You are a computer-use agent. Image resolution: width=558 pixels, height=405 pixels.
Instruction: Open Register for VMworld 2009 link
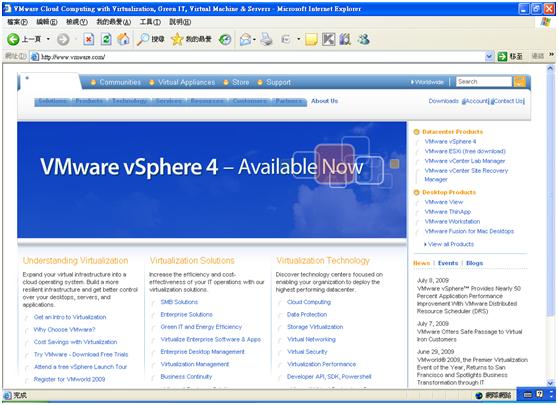coord(69,379)
